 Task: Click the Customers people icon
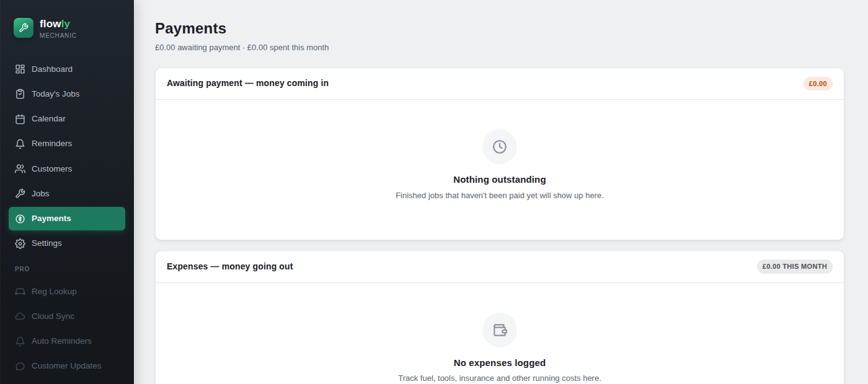click(20, 168)
